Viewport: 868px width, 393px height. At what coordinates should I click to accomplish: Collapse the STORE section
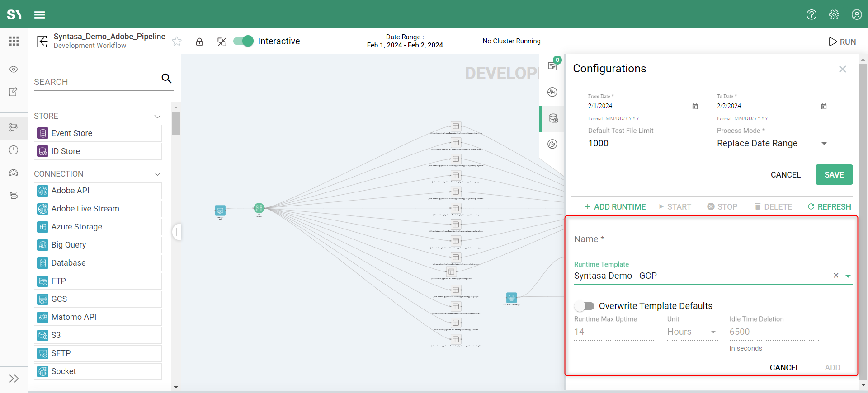(x=157, y=117)
